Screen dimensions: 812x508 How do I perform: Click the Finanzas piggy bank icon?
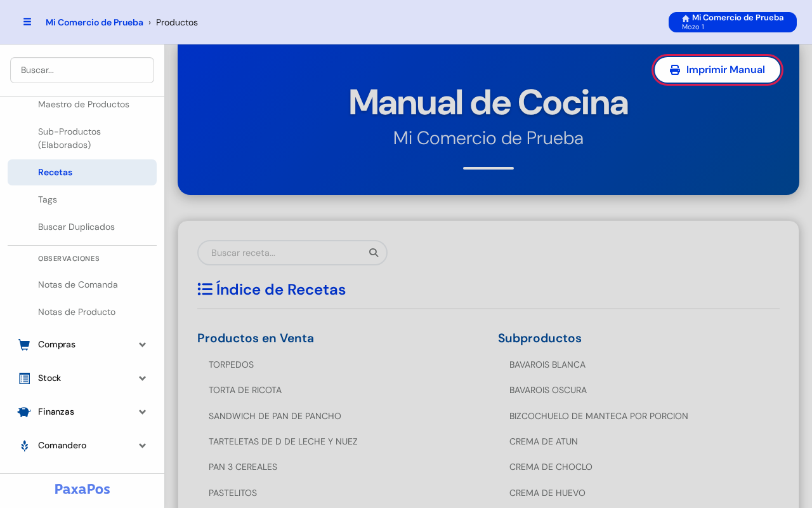click(24, 412)
